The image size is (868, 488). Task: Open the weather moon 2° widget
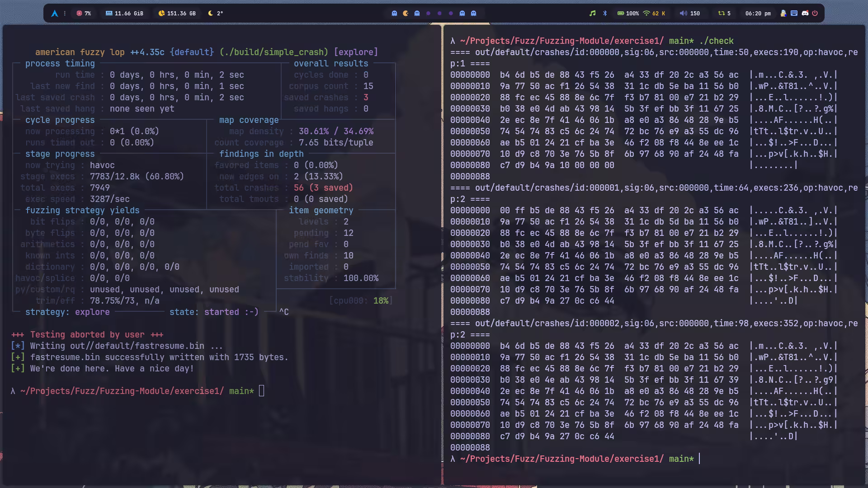click(x=215, y=14)
